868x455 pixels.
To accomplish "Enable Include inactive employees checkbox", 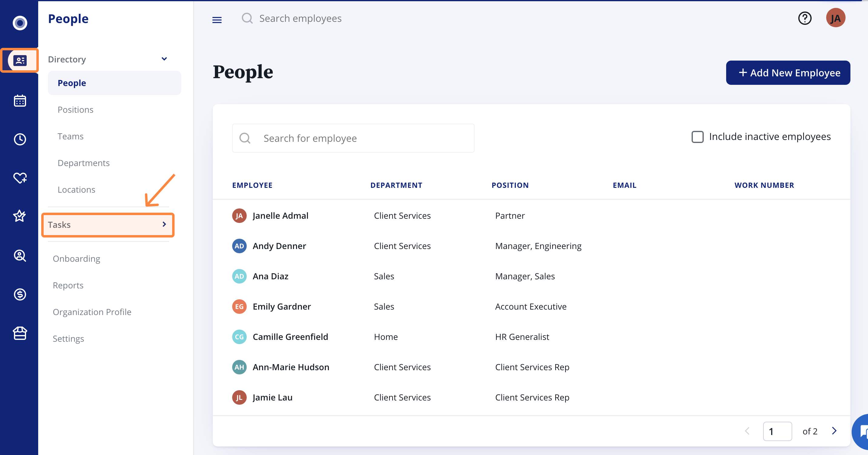I will 697,137.
